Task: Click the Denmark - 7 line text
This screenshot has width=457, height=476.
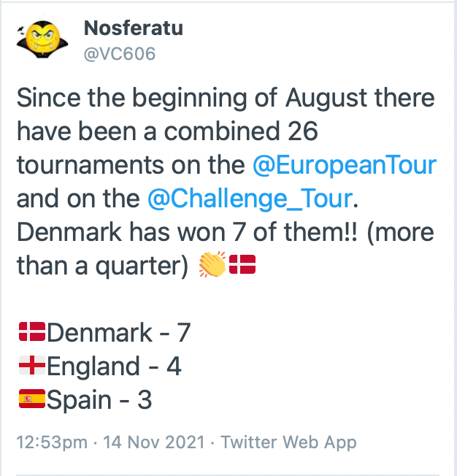Action: click(119, 333)
